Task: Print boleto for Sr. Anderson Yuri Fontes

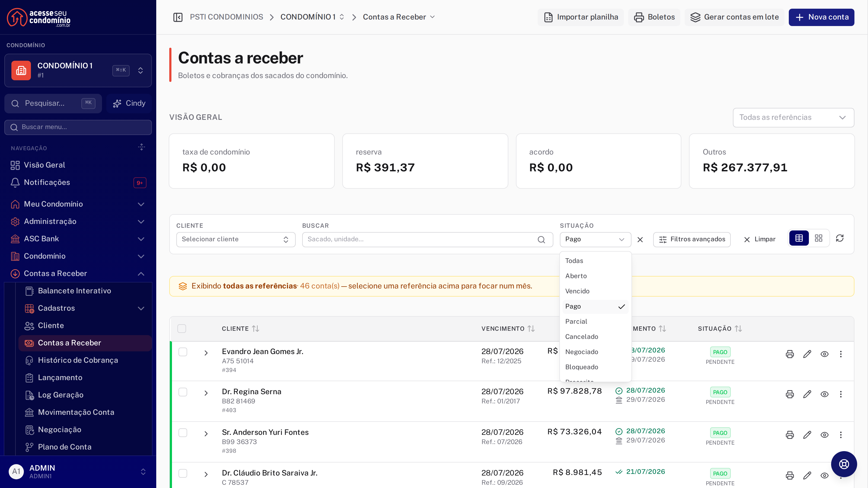Action: click(x=790, y=435)
